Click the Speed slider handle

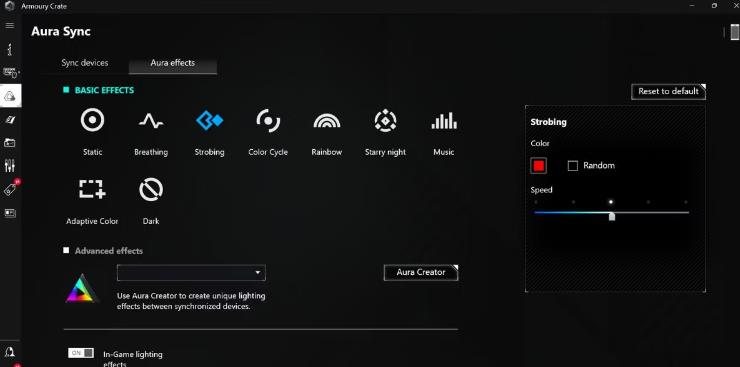(x=612, y=217)
